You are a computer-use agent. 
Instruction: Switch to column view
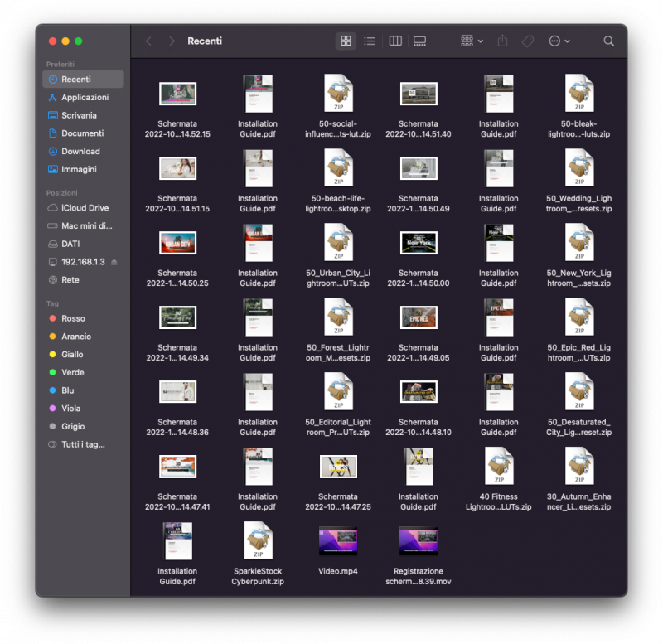coord(395,41)
